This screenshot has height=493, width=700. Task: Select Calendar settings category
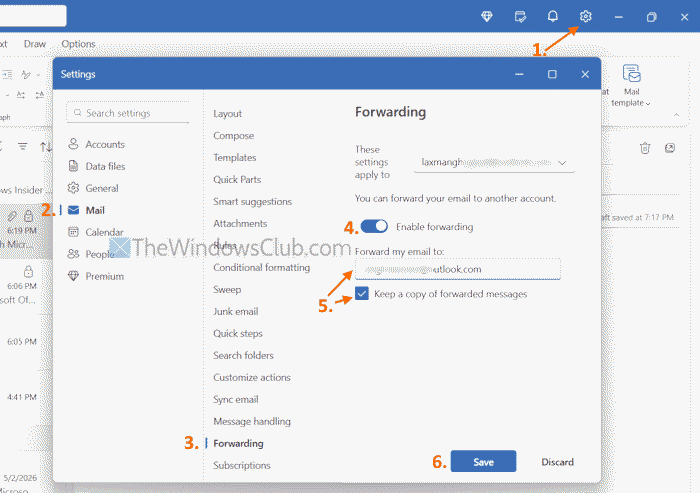[x=104, y=232]
